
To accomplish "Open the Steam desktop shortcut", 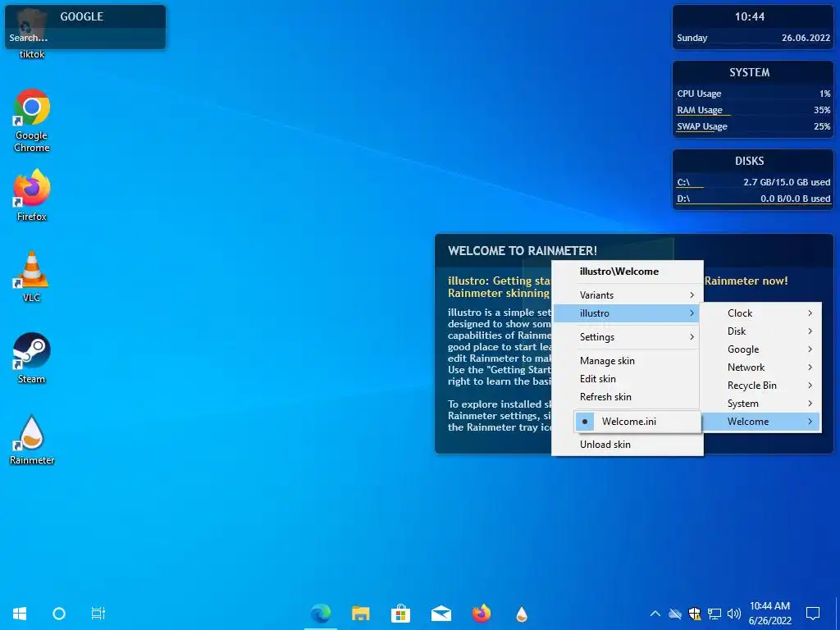I will tap(32, 358).
